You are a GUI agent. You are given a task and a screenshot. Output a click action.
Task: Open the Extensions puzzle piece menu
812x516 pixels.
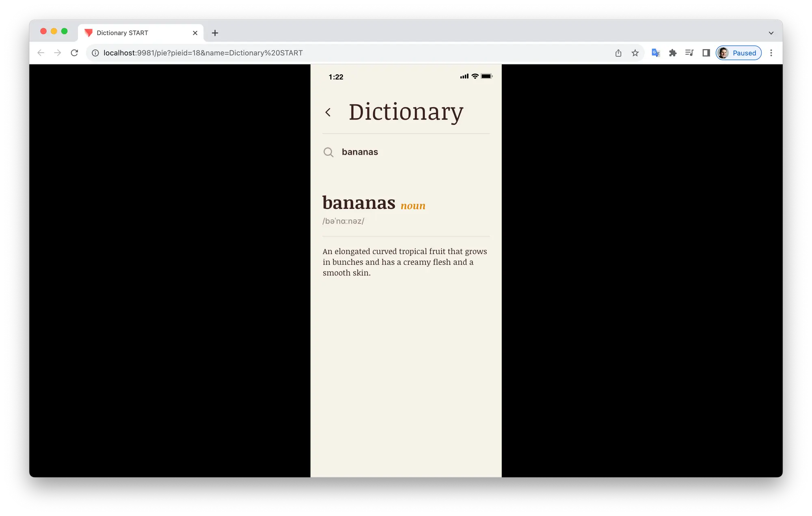click(672, 53)
